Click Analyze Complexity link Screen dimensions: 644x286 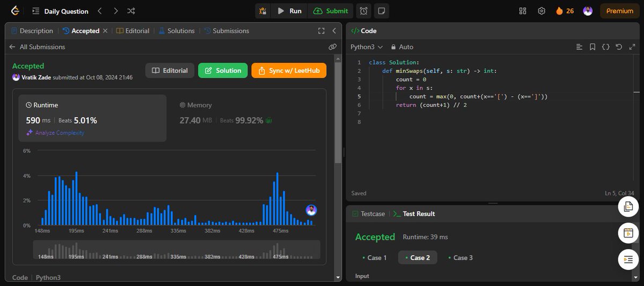[55, 133]
